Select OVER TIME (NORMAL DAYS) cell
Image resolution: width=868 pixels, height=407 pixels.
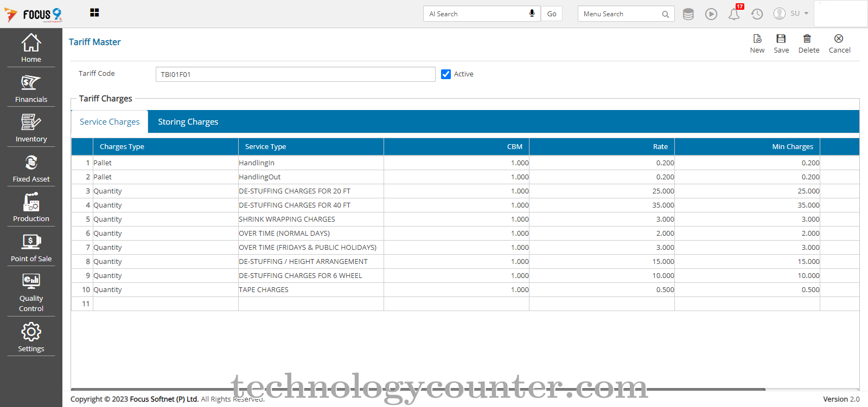(x=311, y=233)
